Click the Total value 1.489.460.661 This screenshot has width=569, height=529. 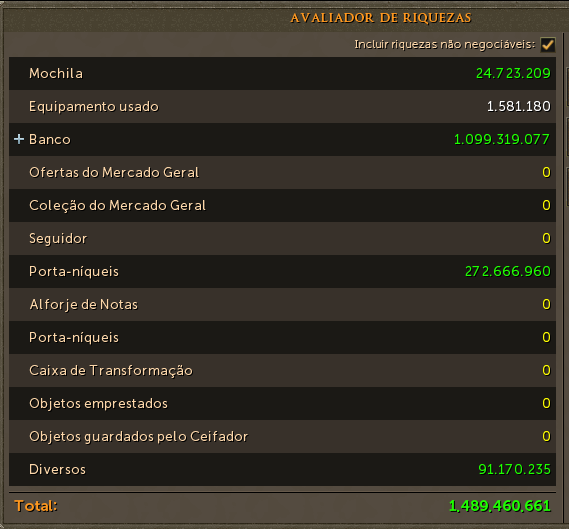click(500, 506)
